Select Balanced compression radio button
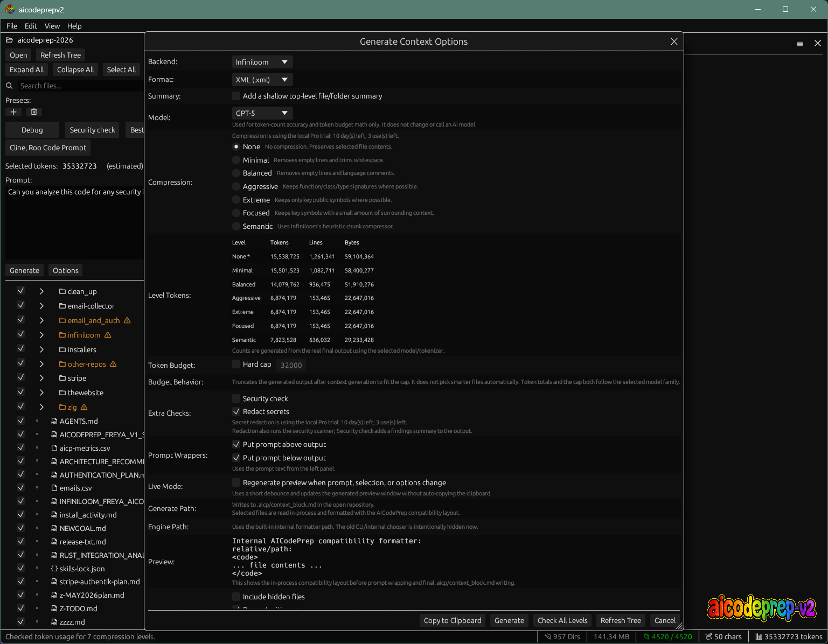The height and width of the screenshot is (644, 828). coord(236,173)
